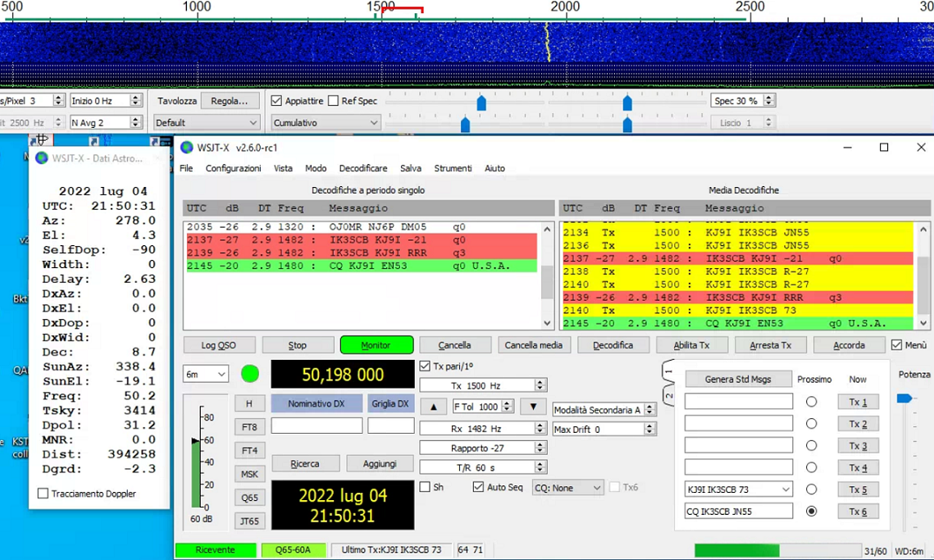
Task: Select the FT8 mode button
Action: click(x=249, y=427)
